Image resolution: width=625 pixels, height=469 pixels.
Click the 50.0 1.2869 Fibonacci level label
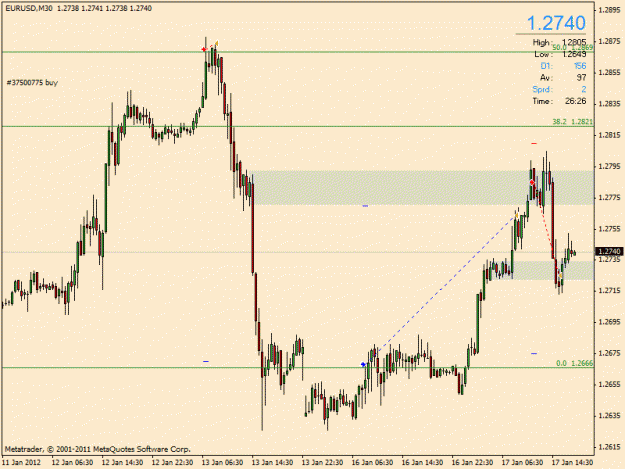point(572,47)
